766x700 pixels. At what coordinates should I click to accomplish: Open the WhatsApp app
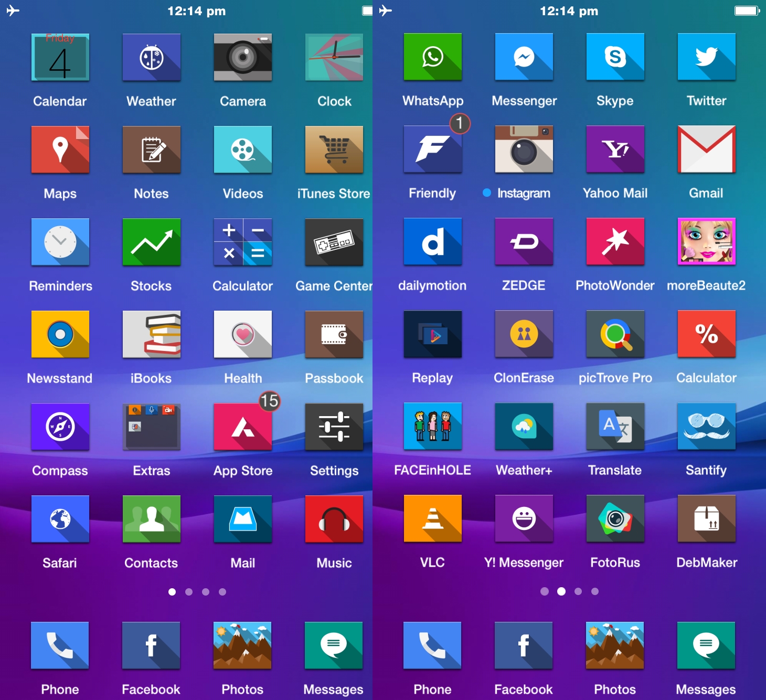(432, 57)
